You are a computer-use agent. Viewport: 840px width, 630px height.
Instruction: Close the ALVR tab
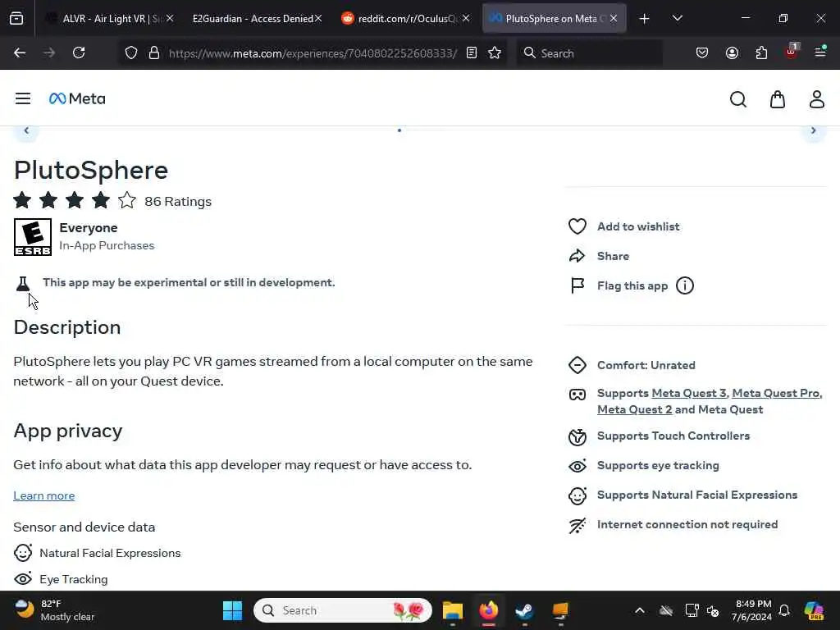click(170, 18)
